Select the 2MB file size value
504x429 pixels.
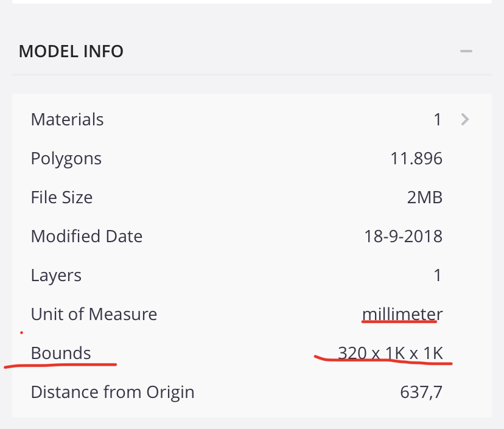point(425,197)
